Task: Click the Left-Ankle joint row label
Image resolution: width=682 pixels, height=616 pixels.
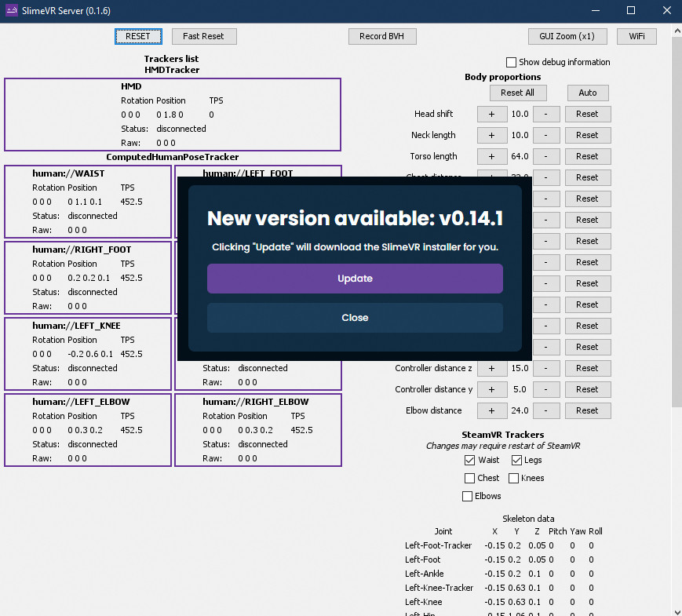Action: coord(425,574)
